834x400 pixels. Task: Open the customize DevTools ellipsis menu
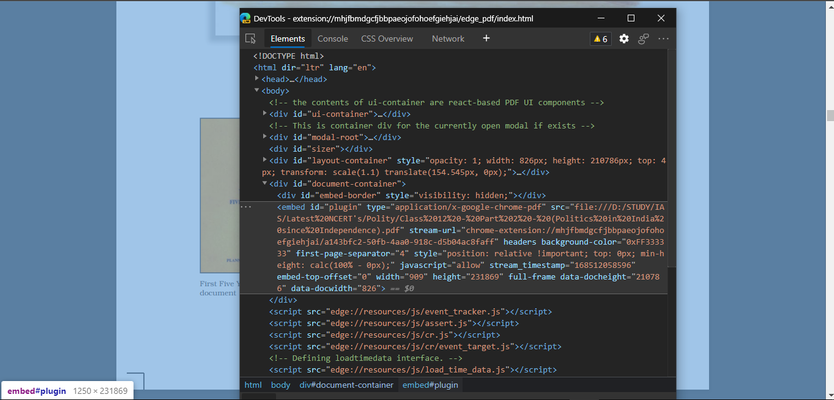coord(663,39)
